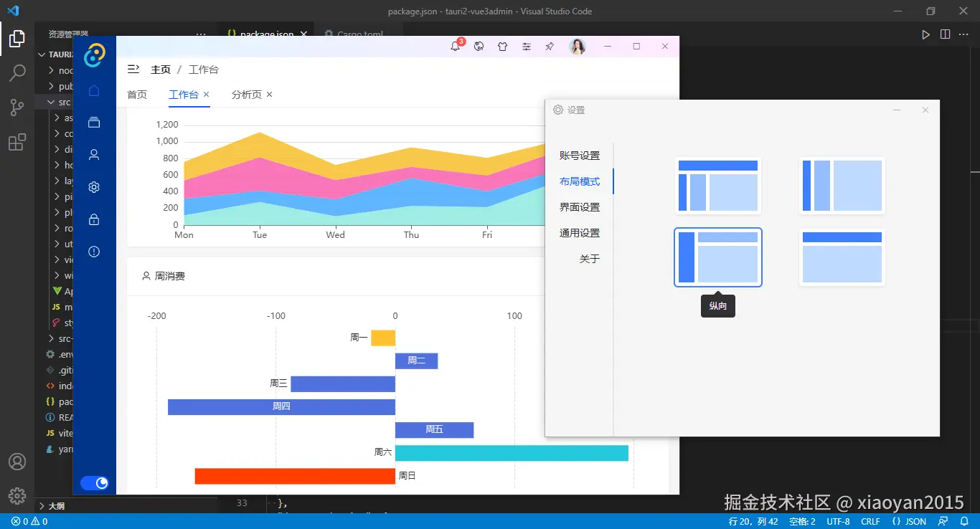
Task: Collapse sidebar with menu fold icon
Action: [133, 70]
